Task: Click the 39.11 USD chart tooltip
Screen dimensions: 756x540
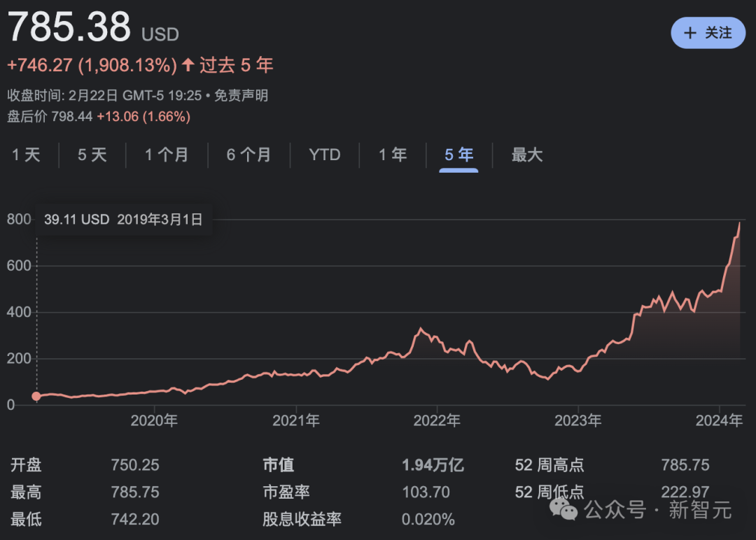Action: coord(123,220)
